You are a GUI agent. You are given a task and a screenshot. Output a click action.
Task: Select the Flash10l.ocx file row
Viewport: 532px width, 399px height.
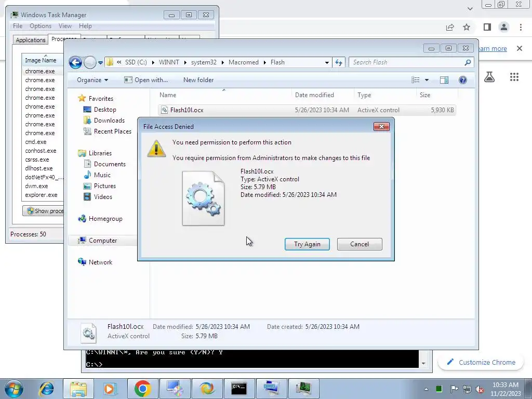(307, 110)
